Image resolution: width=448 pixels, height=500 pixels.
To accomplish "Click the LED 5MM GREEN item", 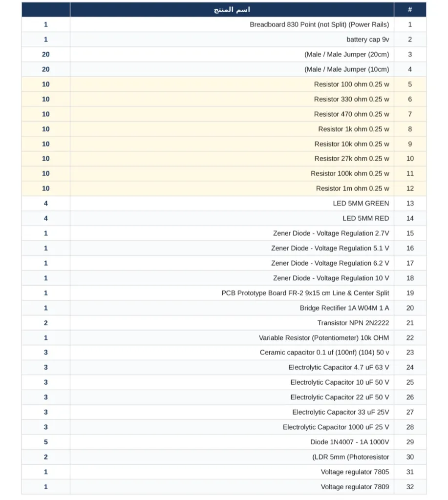I will point(361,204).
